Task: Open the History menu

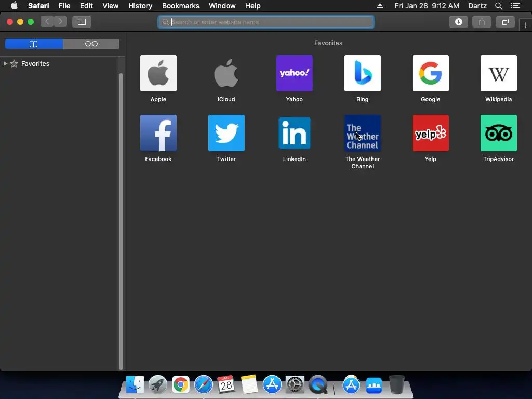Action: pyautogui.click(x=140, y=6)
